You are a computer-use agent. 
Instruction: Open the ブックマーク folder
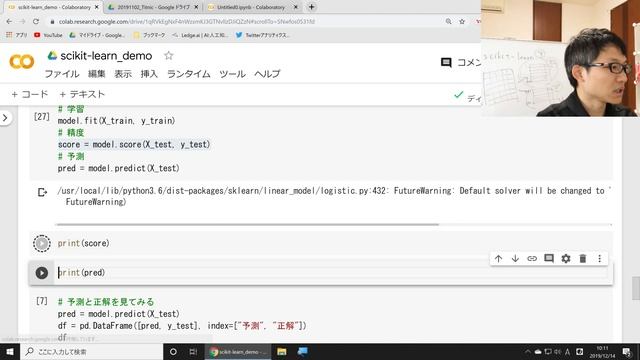tap(149, 35)
